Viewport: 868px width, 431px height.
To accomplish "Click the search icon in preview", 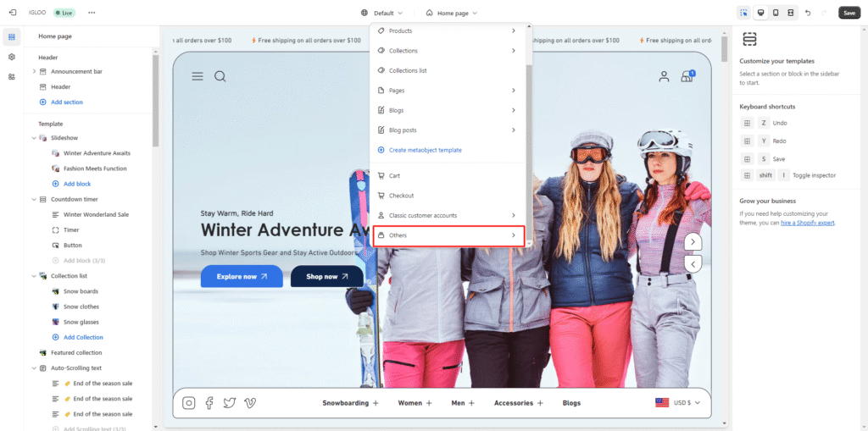I will (220, 76).
